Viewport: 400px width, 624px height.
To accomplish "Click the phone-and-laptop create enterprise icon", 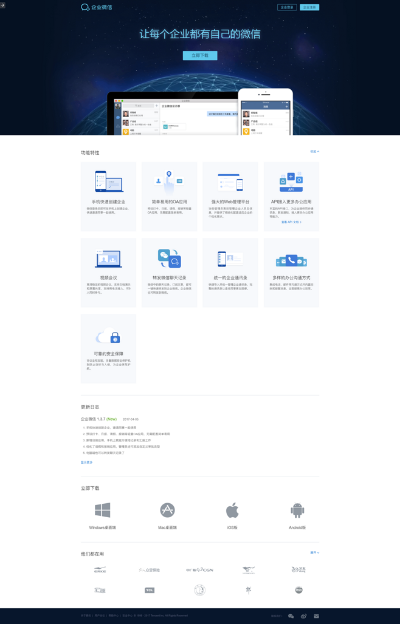I will point(108,181).
